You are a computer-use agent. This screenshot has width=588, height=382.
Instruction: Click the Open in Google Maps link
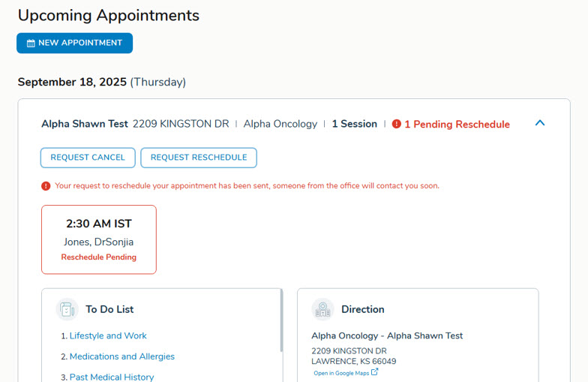tap(341, 373)
